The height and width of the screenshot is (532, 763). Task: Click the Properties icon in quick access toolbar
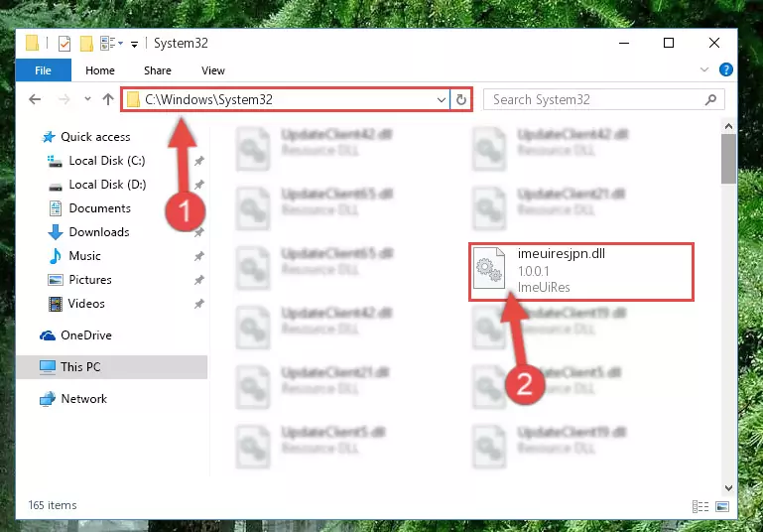(64, 44)
